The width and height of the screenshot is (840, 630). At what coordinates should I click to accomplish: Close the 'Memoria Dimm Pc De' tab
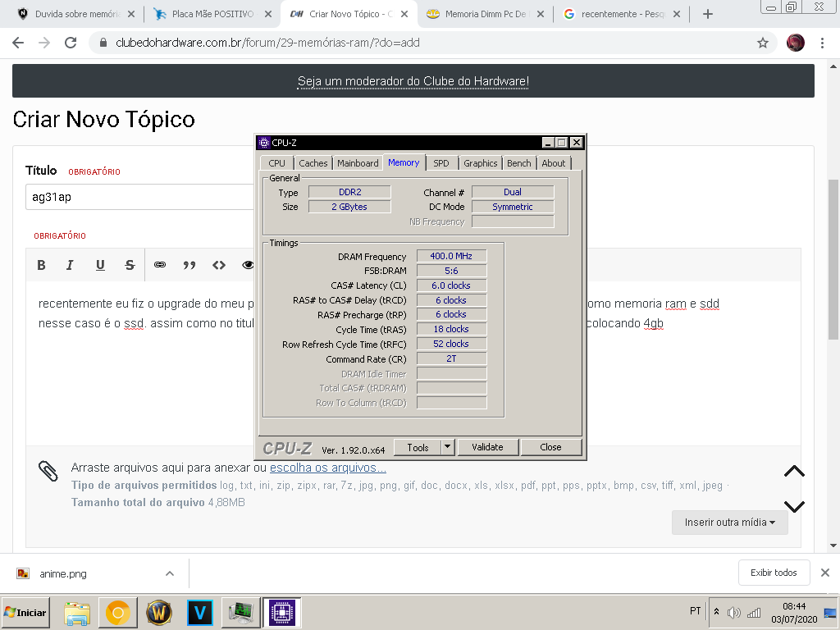(x=541, y=15)
